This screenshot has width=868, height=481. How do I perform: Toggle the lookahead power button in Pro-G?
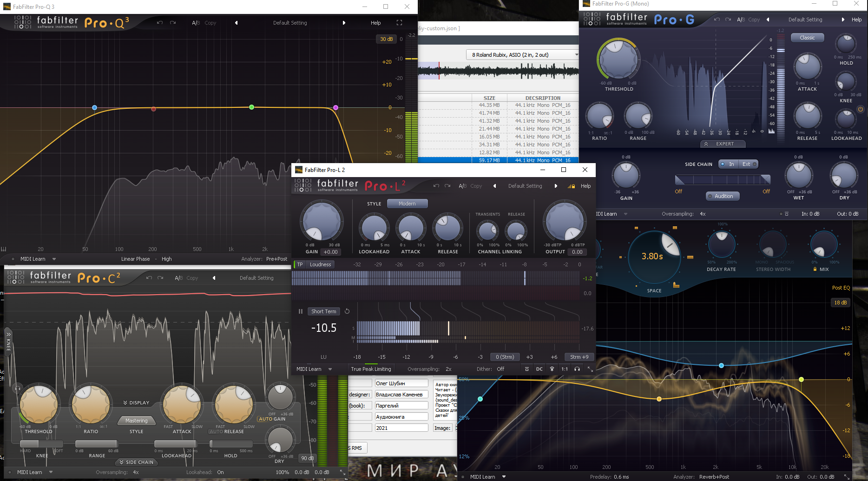point(860,110)
